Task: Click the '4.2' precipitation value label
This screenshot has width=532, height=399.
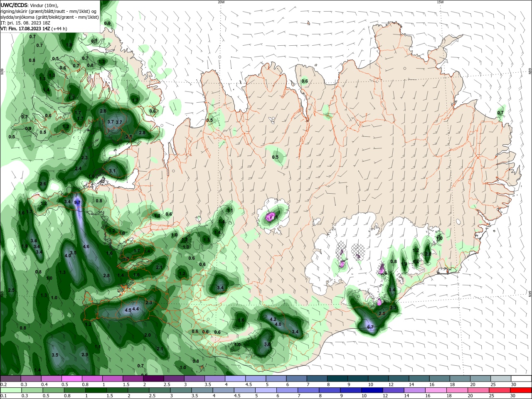Action: (273, 319)
